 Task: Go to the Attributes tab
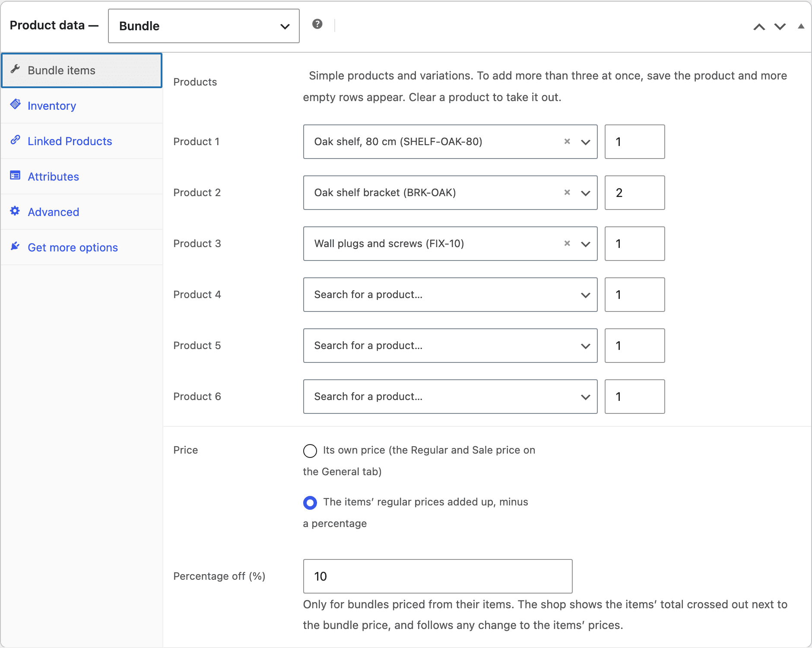click(x=82, y=177)
